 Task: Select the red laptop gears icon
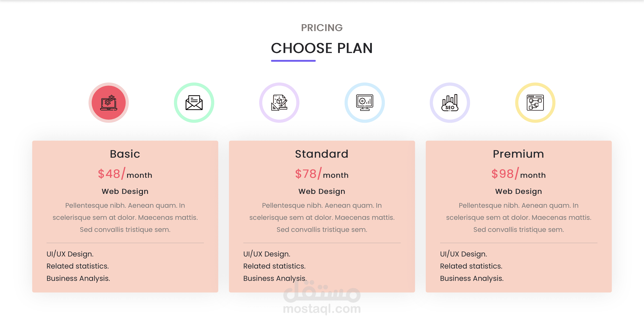pos(108,102)
